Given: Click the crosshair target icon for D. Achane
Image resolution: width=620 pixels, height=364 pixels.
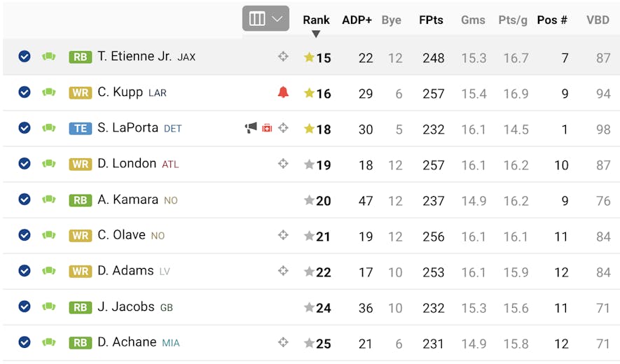Looking at the screenshot, I should click(x=283, y=342).
